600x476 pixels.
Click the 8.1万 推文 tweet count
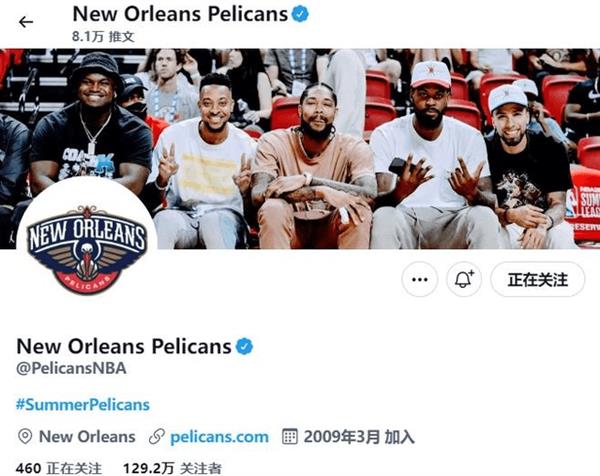(x=103, y=37)
